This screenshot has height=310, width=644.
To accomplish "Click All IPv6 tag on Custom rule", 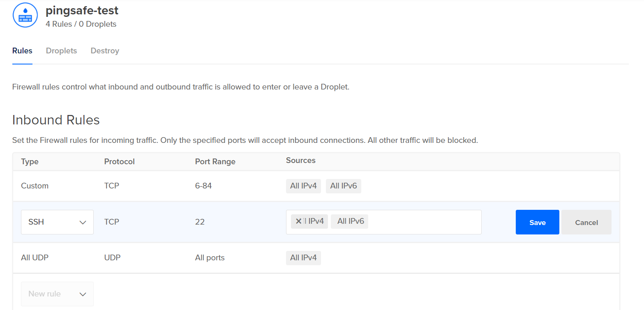I will pyautogui.click(x=343, y=186).
